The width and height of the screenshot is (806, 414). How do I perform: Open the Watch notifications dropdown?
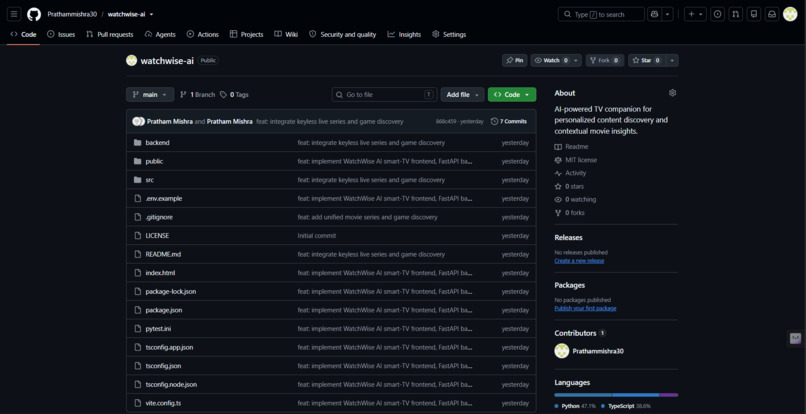[x=556, y=61]
